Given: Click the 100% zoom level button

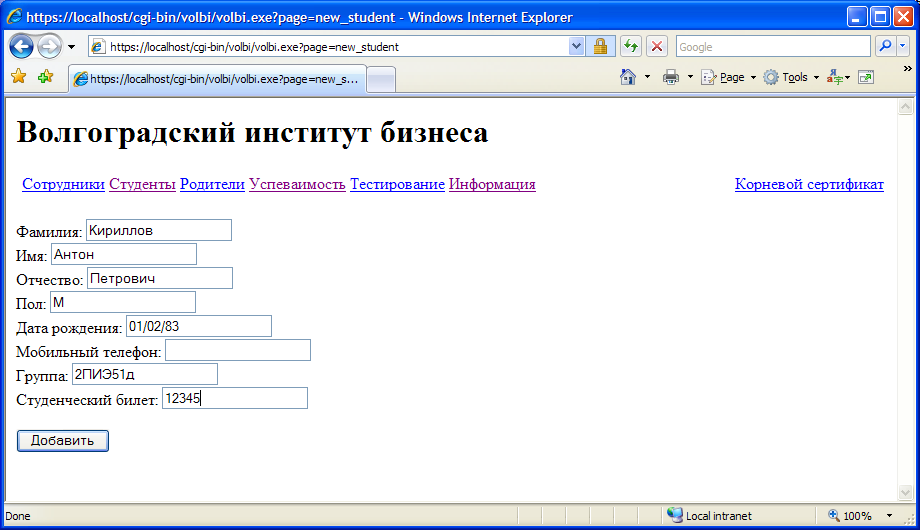Looking at the screenshot, I should point(850,516).
